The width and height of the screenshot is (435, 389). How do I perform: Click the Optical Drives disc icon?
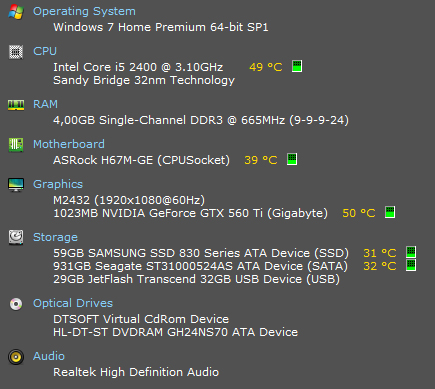coord(16,304)
